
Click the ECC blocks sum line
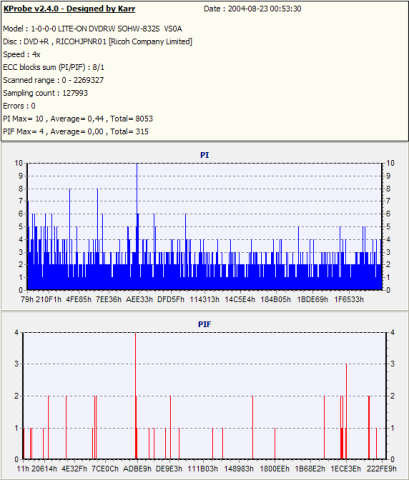click(x=54, y=67)
